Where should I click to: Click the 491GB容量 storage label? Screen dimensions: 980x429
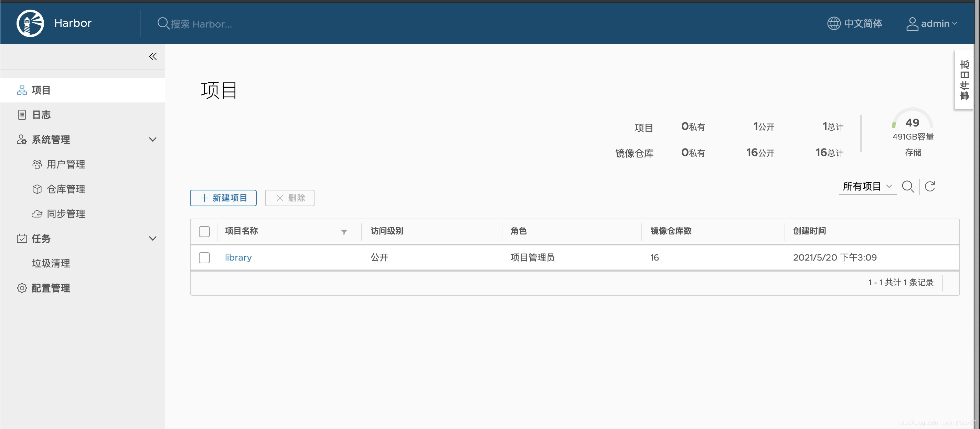(913, 137)
